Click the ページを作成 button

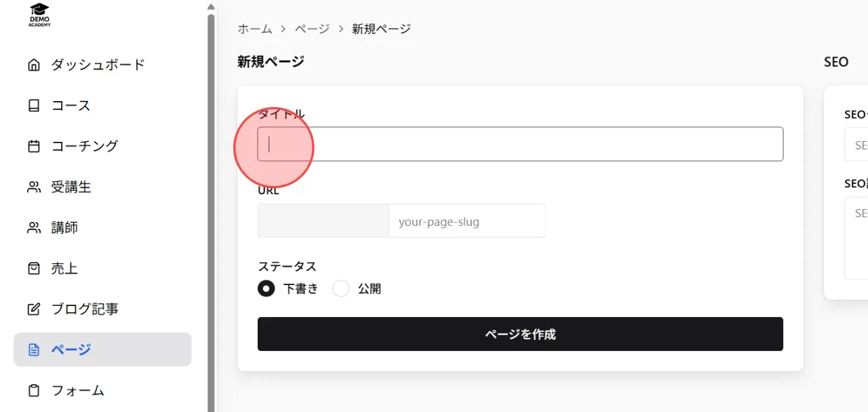[520, 334]
